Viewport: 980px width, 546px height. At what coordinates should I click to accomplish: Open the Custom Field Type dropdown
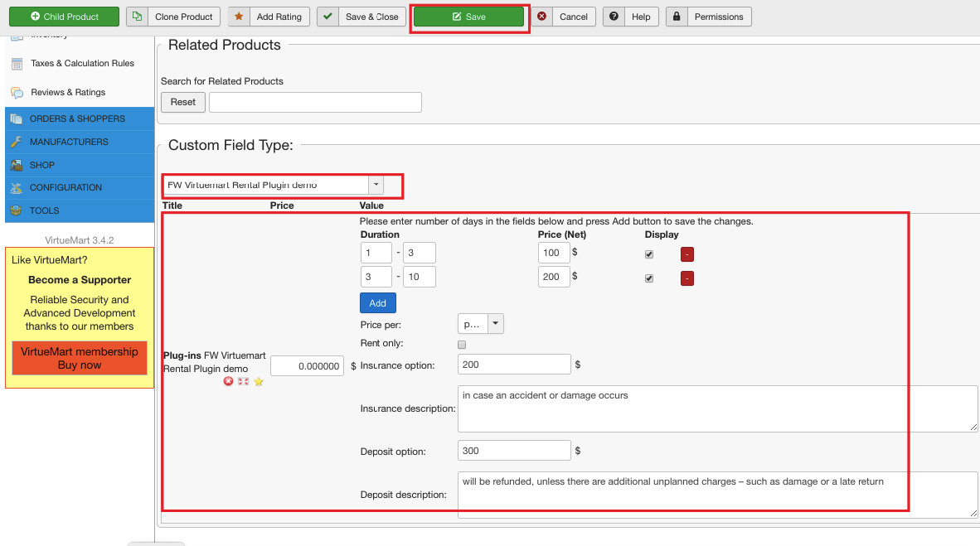coord(376,185)
